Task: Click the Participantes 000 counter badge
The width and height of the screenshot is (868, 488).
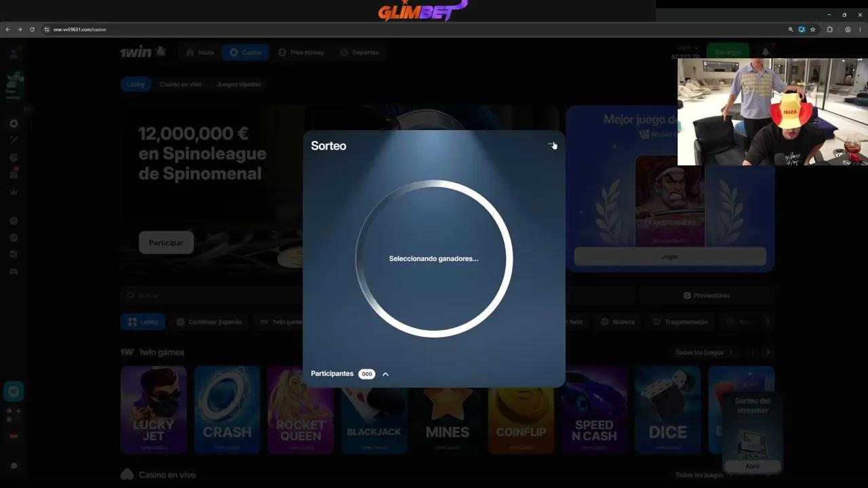Action: 367,374
